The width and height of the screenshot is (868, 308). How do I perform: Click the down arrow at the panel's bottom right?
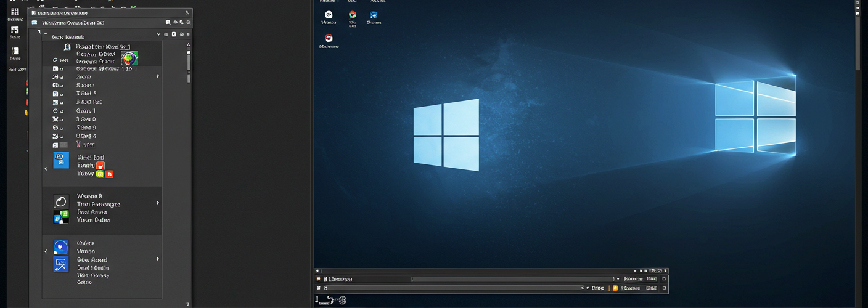click(188, 304)
